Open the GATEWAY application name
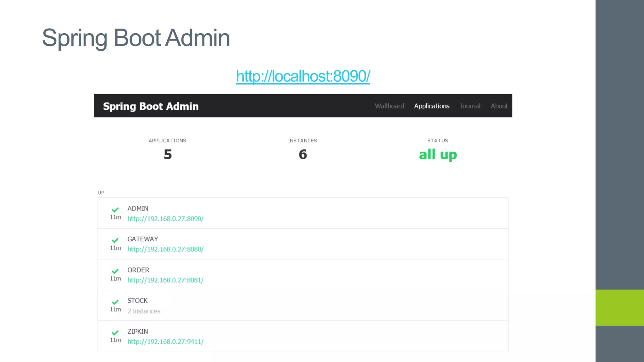The image size is (644, 362). pyautogui.click(x=142, y=239)
